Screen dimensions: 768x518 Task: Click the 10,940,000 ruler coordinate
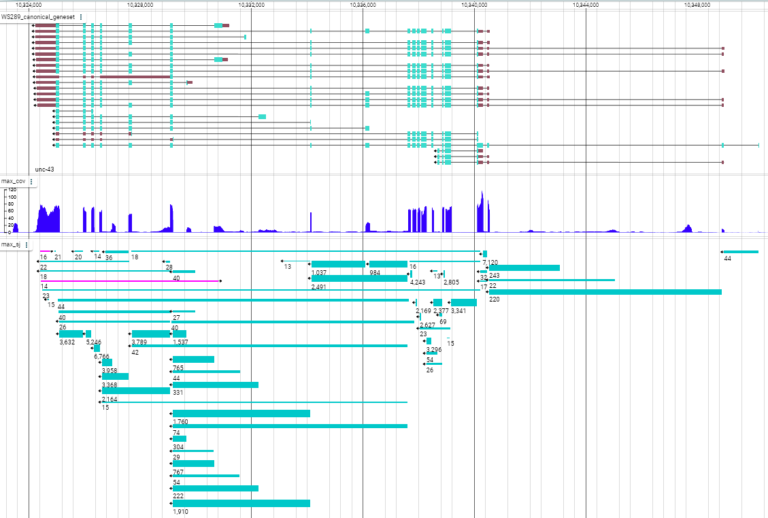click(474, 5)
